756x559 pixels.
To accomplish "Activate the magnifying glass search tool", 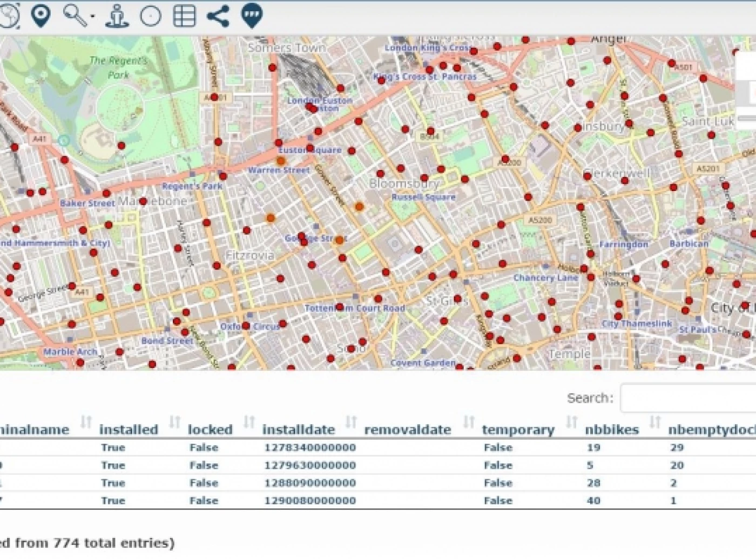I will (75, 15).
